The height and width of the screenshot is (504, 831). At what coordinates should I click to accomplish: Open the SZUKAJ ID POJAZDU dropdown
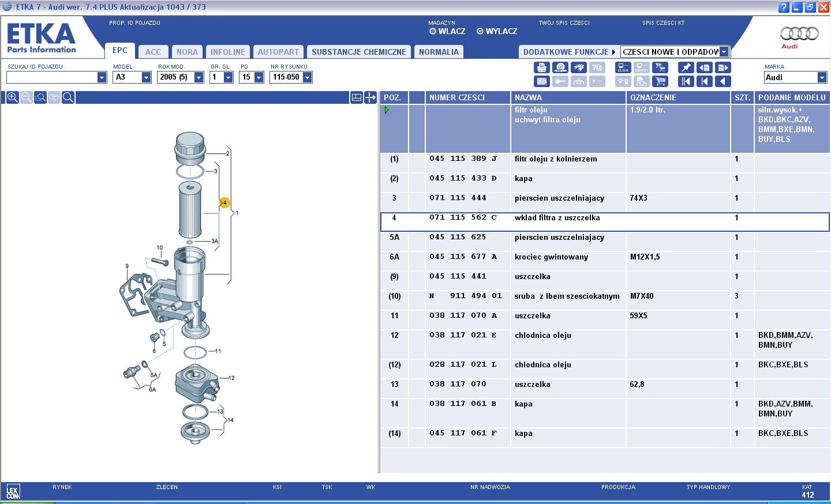click(x=102, y=77)
